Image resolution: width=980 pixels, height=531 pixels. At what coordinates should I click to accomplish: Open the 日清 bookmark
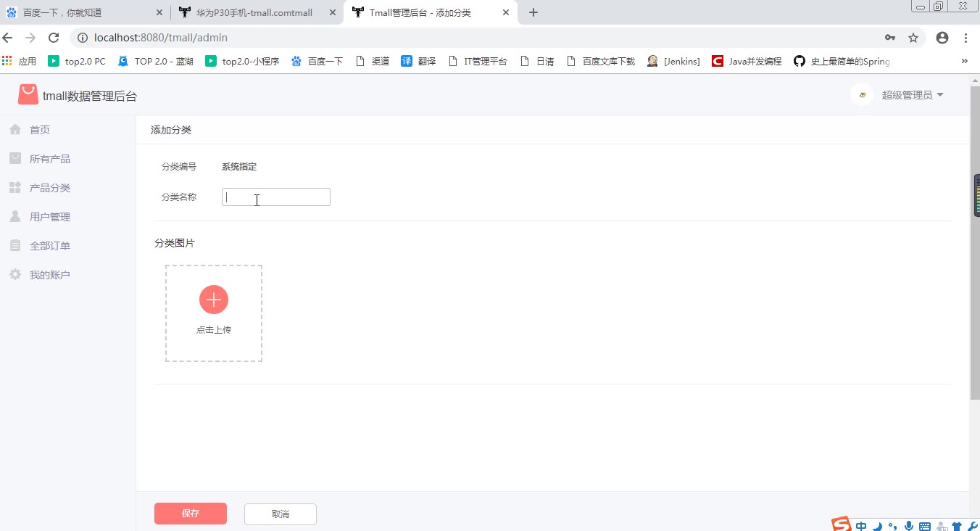pyautogui.click(x=537, y=61)
